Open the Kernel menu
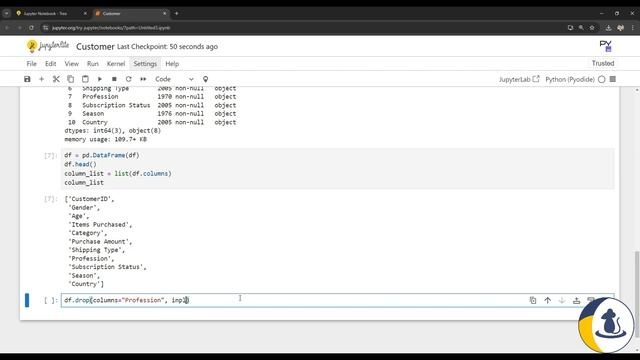640x360 pixels. 116,64
